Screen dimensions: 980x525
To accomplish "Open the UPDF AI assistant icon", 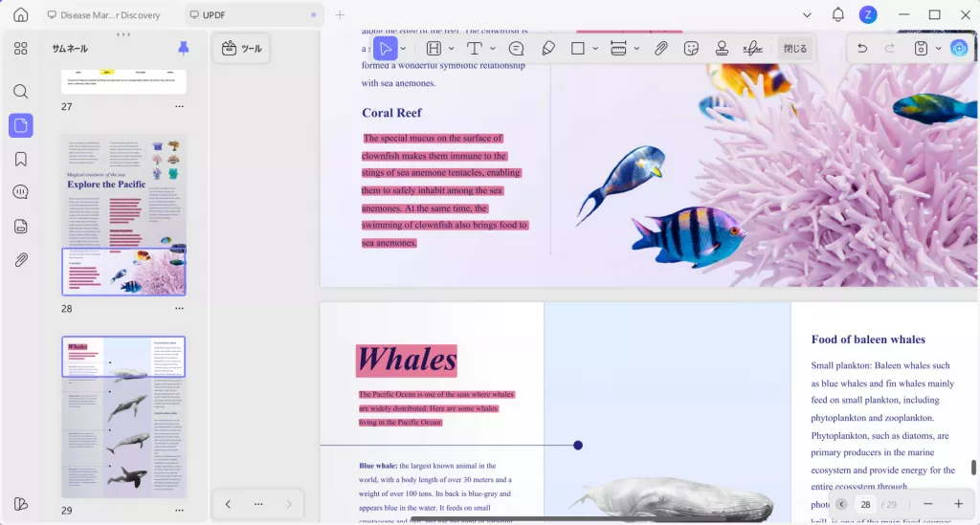I will pos(959,48).
